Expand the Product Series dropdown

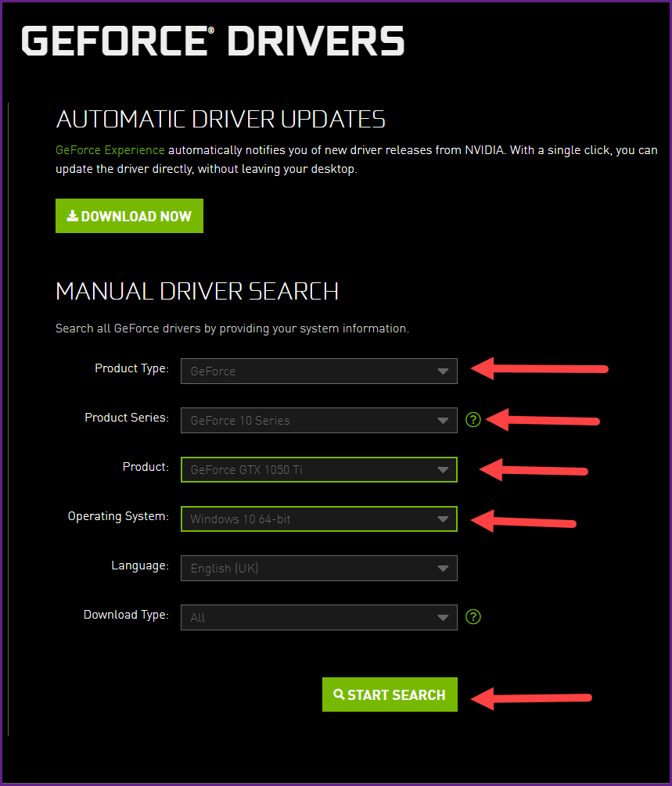pyautogui.click(x=319, y=420)
